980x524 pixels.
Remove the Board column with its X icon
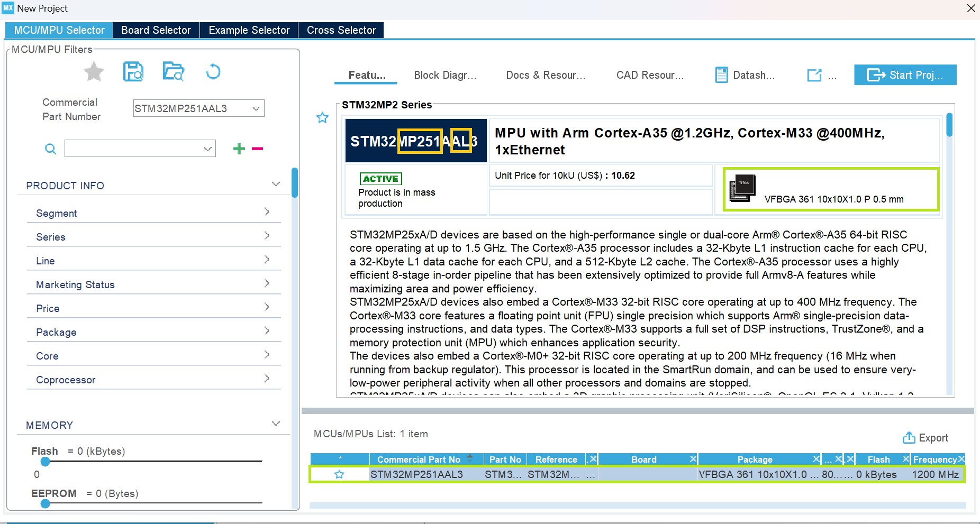point(693,459)
